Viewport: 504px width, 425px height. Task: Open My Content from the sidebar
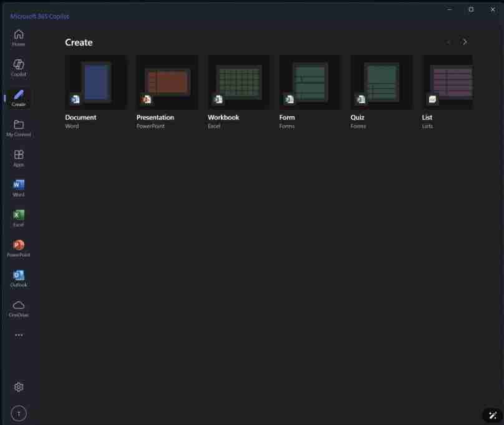19,128
